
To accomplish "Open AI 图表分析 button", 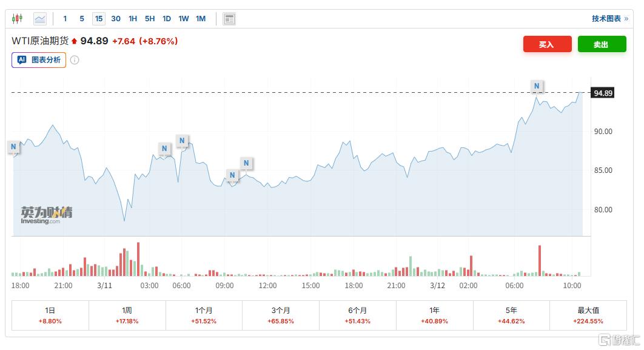I will coord(39,60).
